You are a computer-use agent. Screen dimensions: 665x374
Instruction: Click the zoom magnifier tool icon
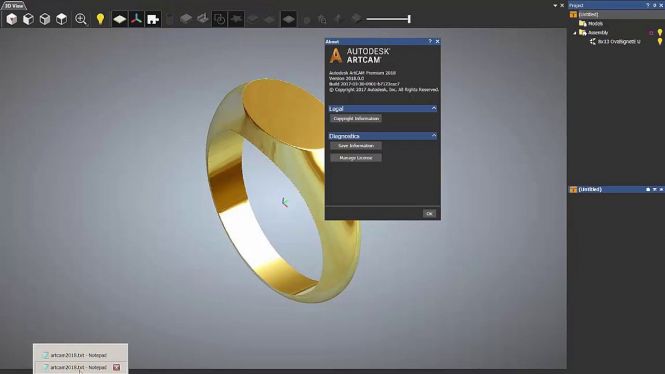tap(81, 19)
